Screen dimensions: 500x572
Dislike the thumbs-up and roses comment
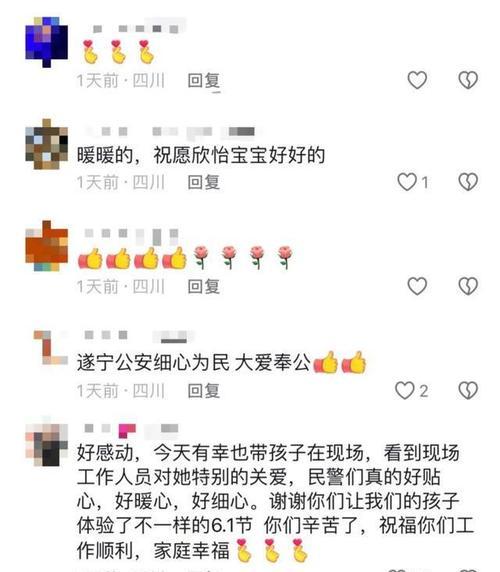tap(468, 286)
